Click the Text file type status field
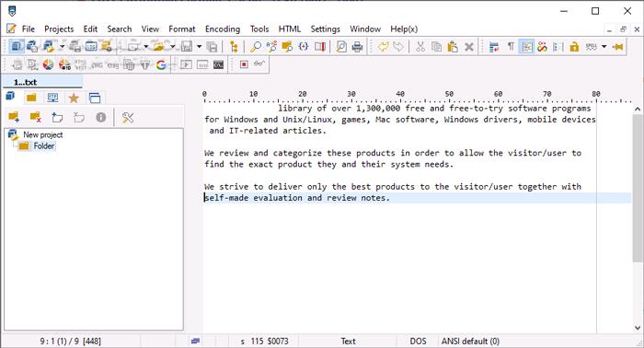The width and height of the screenshot is (644, 348). pos(348,341)
